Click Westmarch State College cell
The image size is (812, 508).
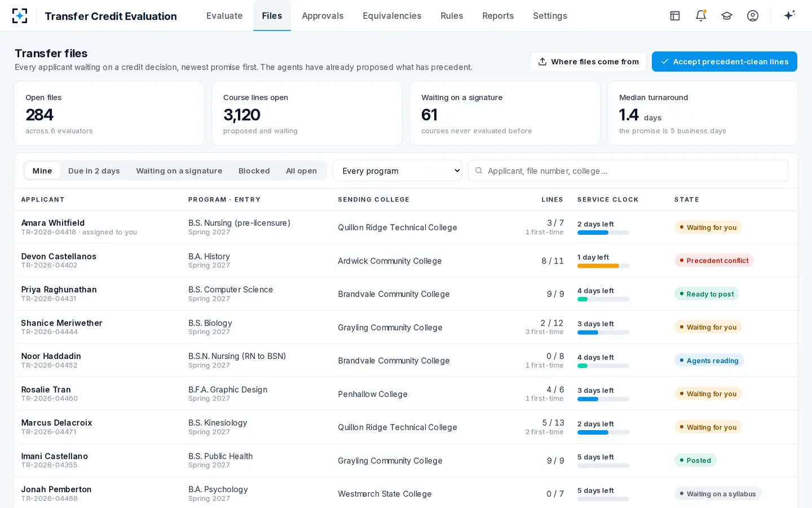point(385,493)
